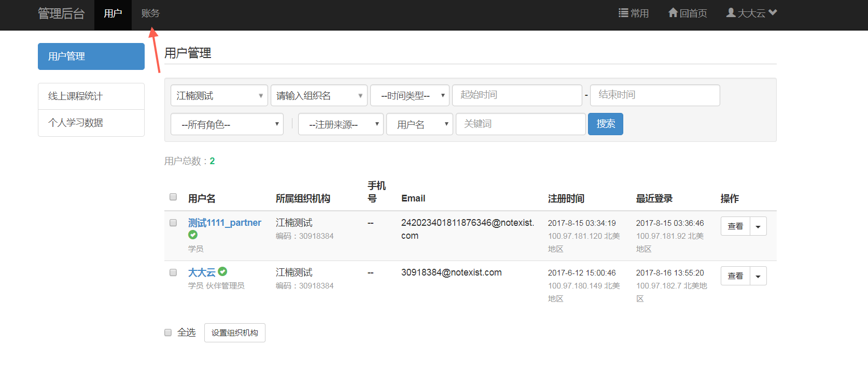Expand action caret for 测试1111_partner row
Screen dimensions: 868x390
(758, 226)
